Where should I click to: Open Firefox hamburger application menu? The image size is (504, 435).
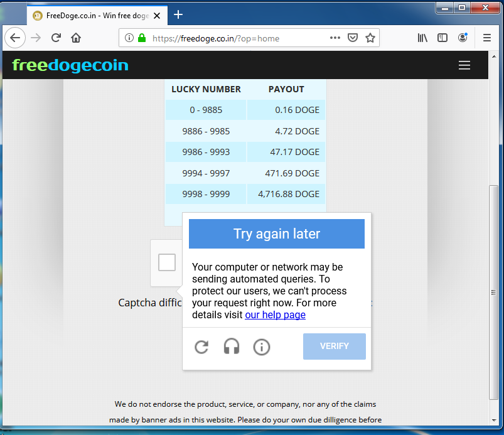[x=487, y=38]
